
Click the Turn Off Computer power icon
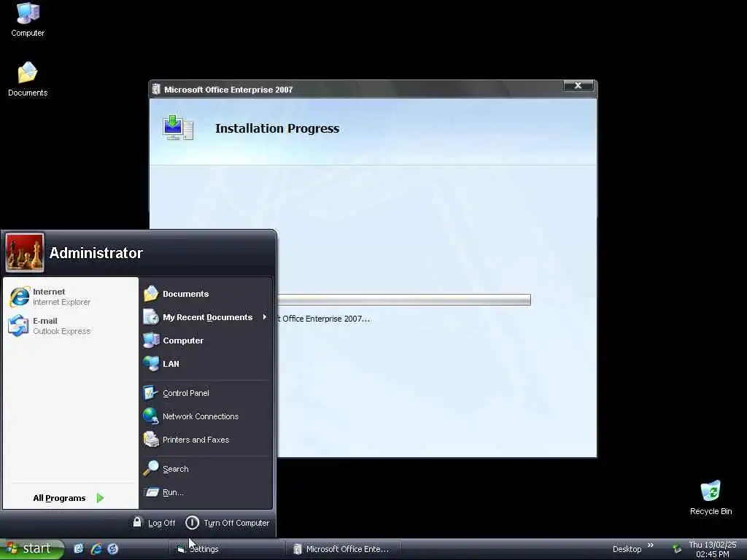click(192, 523)
